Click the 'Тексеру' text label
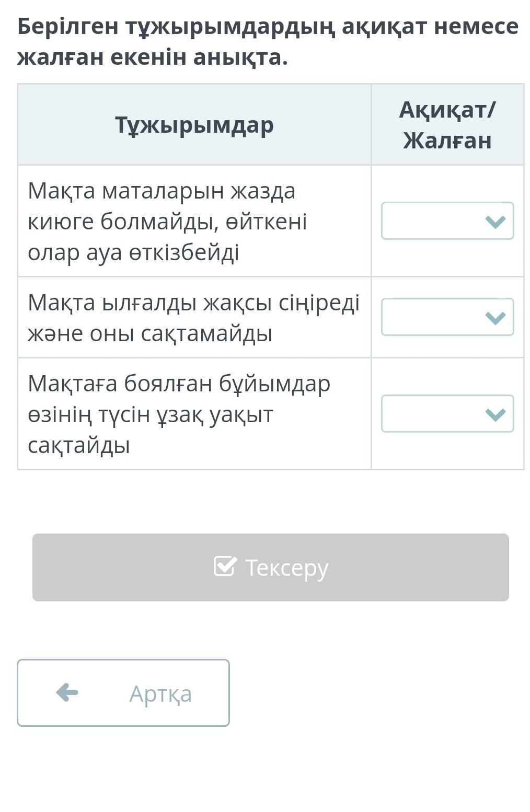The height and width of the screenshot is (812, 530). point(286,567)
